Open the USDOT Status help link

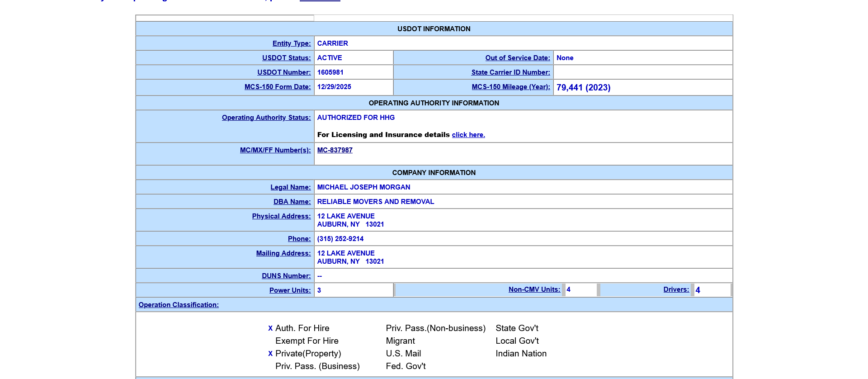(x=286, y=58)
